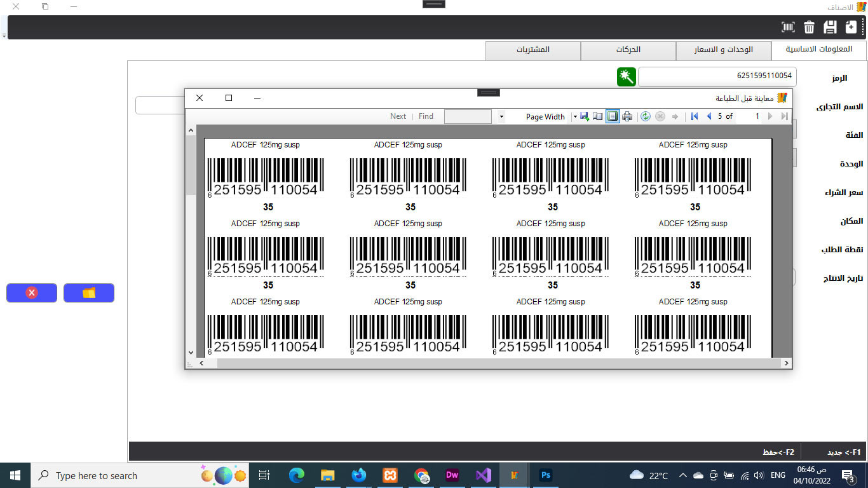Open the Wi-Fi network panel in the tray

pyautogui.click(x=744, y=475)
